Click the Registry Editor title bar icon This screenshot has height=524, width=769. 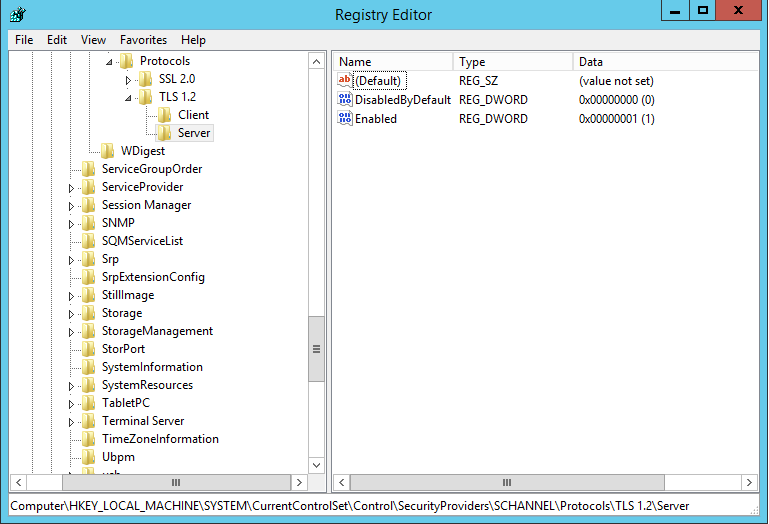[x=17, y=14]
